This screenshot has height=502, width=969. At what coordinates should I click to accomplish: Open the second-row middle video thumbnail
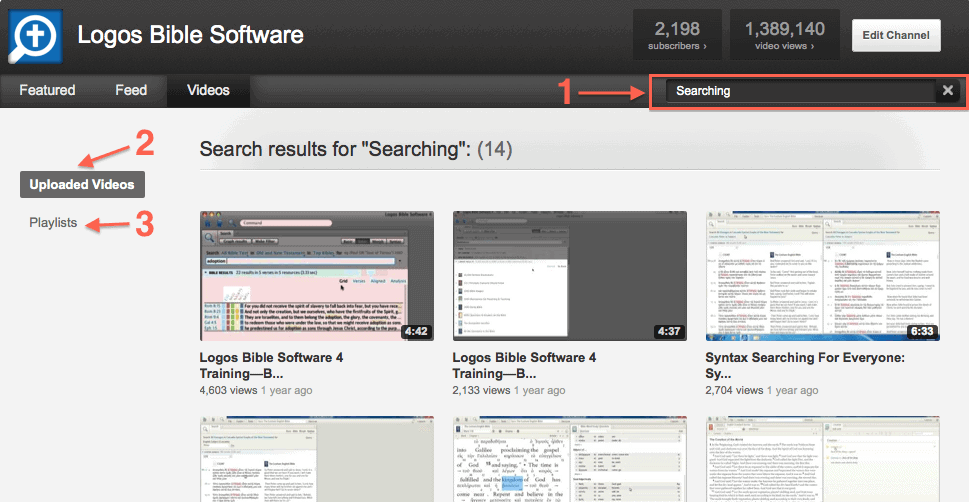pos(570,460)
